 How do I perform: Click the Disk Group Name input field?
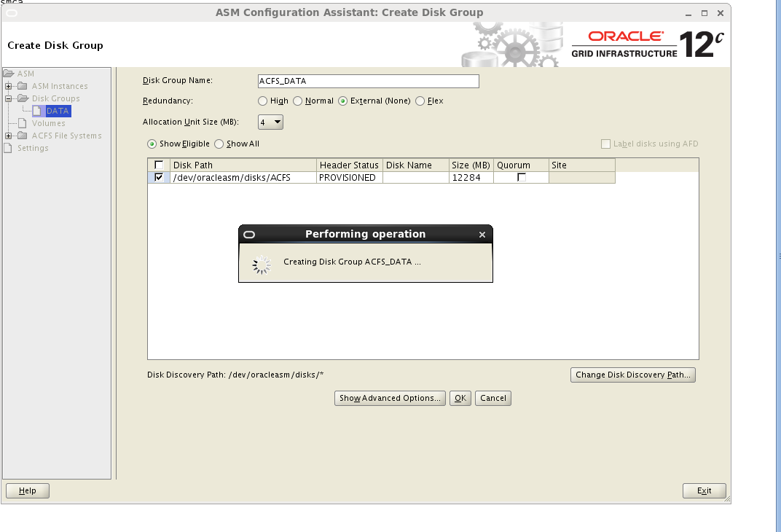[x=369, y=81]
